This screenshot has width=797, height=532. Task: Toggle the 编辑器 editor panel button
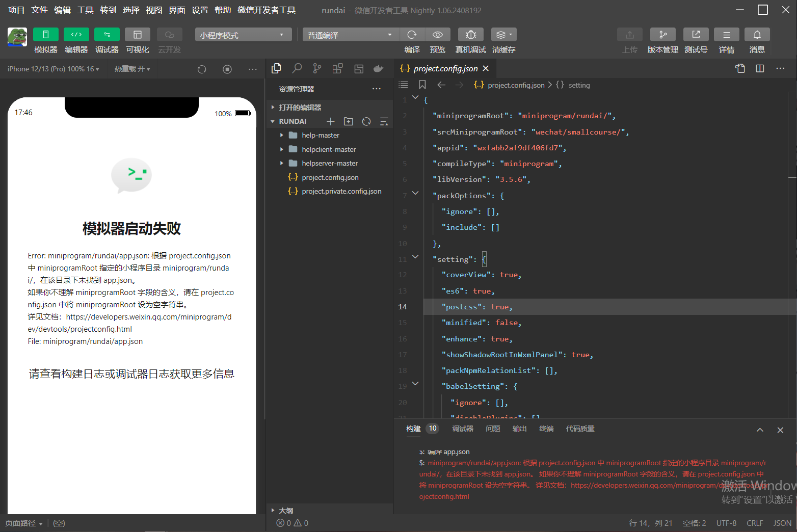pos(76,35)
